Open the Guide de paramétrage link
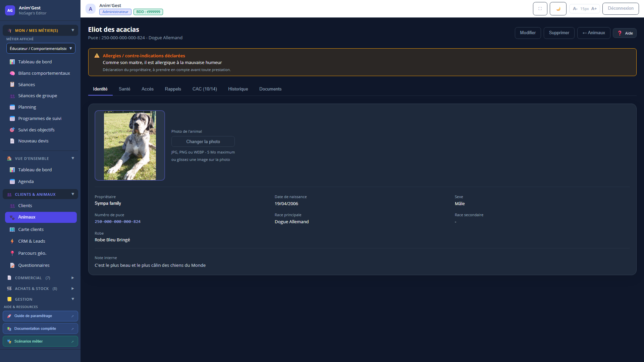This screenshot has width=644, height=362. point(40,316)
